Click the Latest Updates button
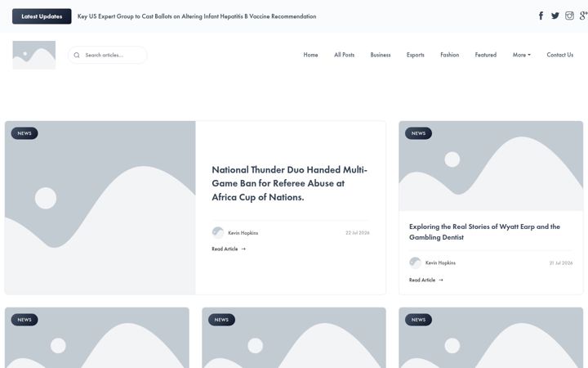The width and height of the screenshot is (588, 368). click(x=42, y=16)
